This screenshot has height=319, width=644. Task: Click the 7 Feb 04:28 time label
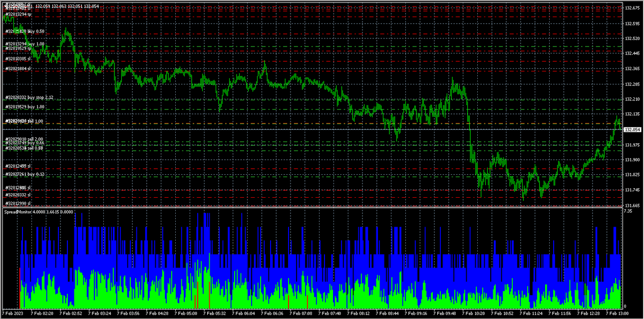click(x=158, y=314)
